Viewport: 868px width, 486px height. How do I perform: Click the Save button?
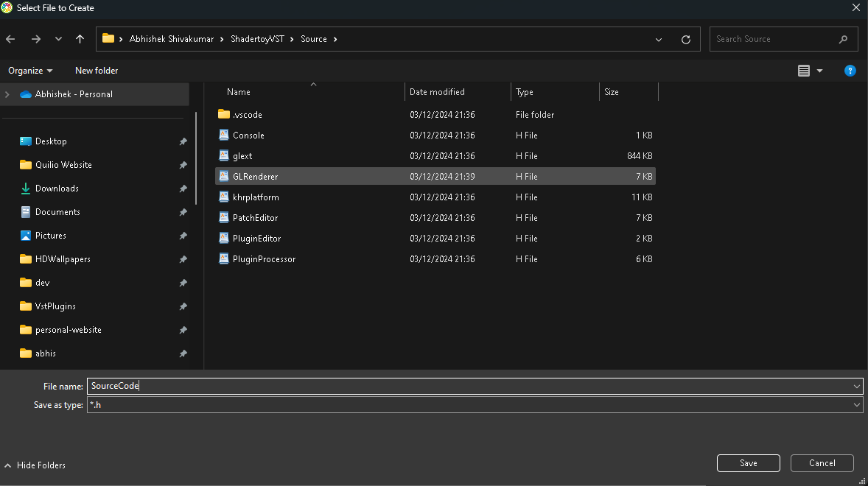coord(749,463)
